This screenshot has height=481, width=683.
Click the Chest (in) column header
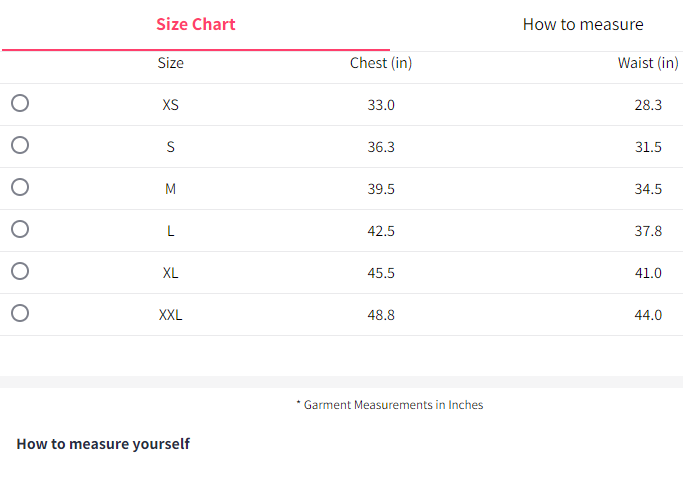tap(381, 63)
